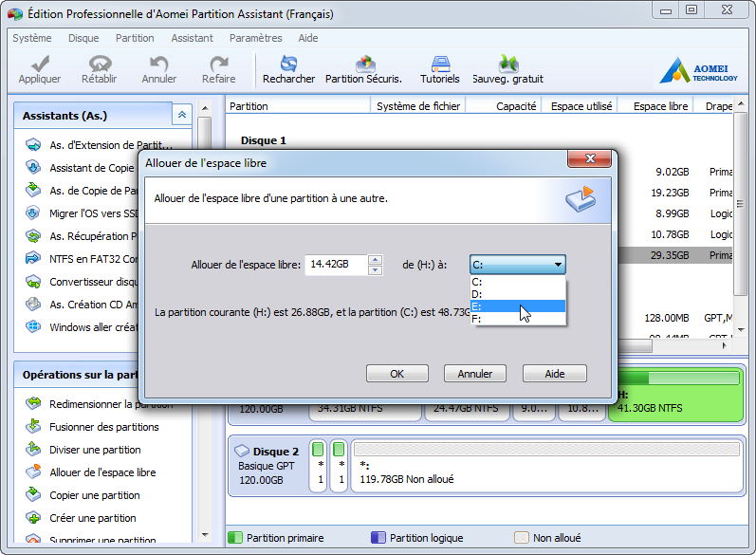
Task: Increase free space value with up arrow
Action: coord(375,259)
